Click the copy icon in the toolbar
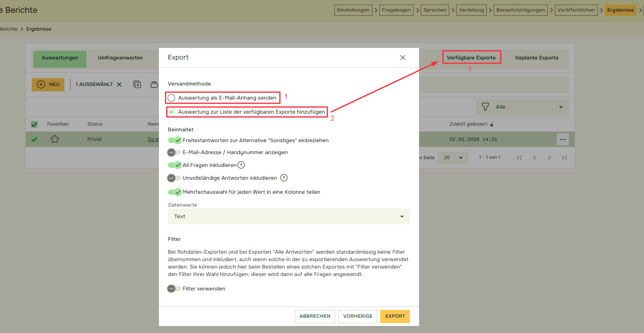Image resolution: width=644 pixels, height=333 pixels. click(137, 84)
